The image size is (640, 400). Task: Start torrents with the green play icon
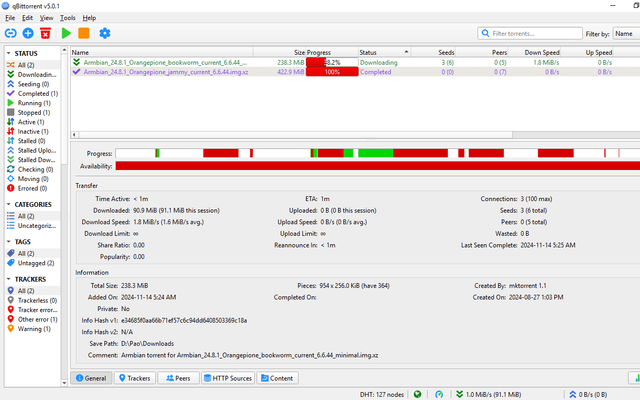pos(66,33)
